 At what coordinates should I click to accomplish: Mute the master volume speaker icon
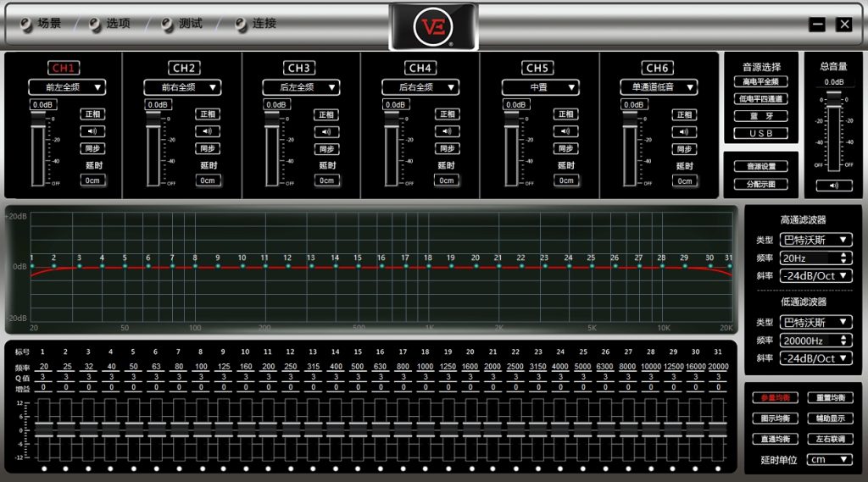[x=834, y=186]
